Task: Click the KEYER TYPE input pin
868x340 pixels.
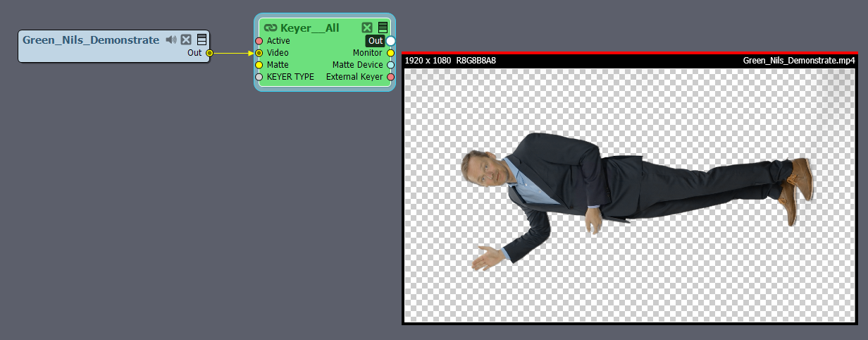Action: [x=259, y=77]
